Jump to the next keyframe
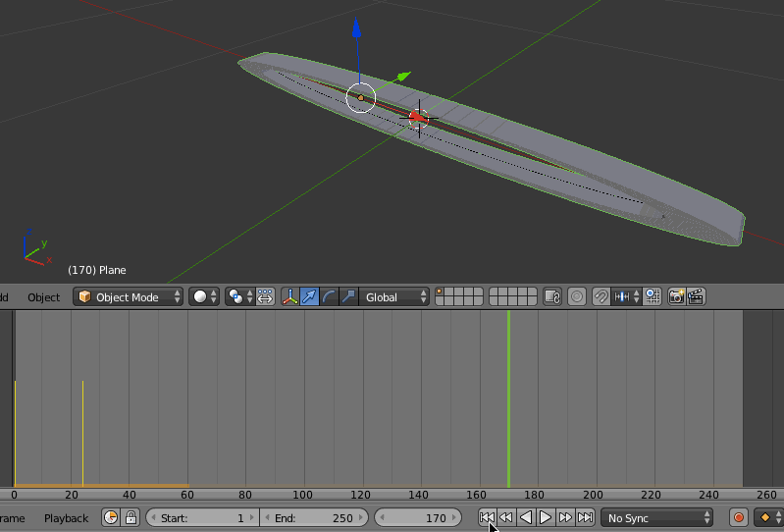784x532 pixels. pos(565,517)
